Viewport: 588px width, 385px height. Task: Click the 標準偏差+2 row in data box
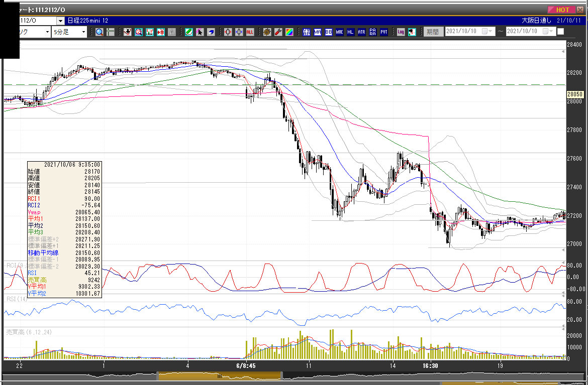(64, 239)
